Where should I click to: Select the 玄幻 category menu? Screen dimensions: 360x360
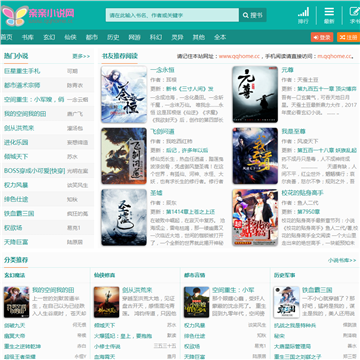pyautogui.click(x=49, y=37)
